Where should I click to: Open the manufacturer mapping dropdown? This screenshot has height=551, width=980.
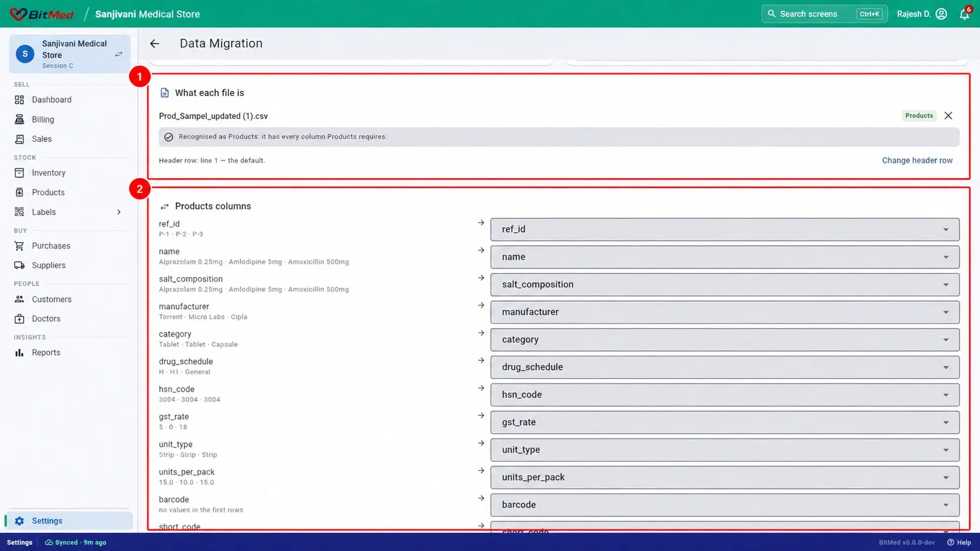click(724, 312)
